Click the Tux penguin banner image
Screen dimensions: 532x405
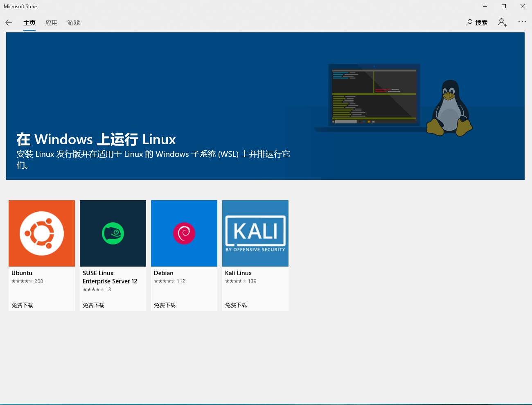(x=449, y=108)
